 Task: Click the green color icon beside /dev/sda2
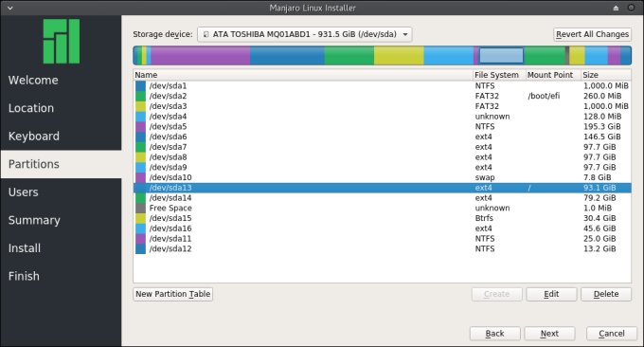coord(140,96)
